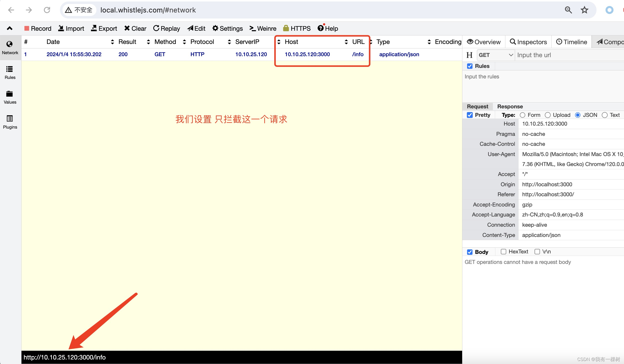Sort by the Method column arrows
This screenshot has height=364, width=624.
184,42
